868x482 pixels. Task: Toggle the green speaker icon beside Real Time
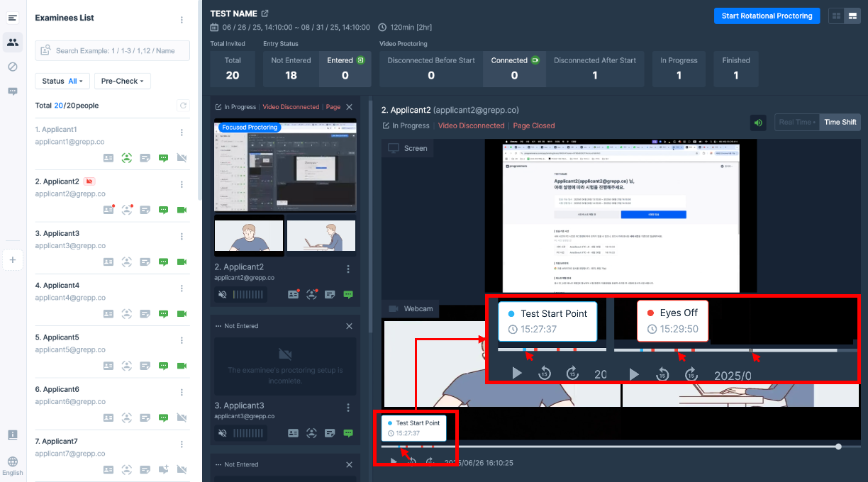coord(759,123)
